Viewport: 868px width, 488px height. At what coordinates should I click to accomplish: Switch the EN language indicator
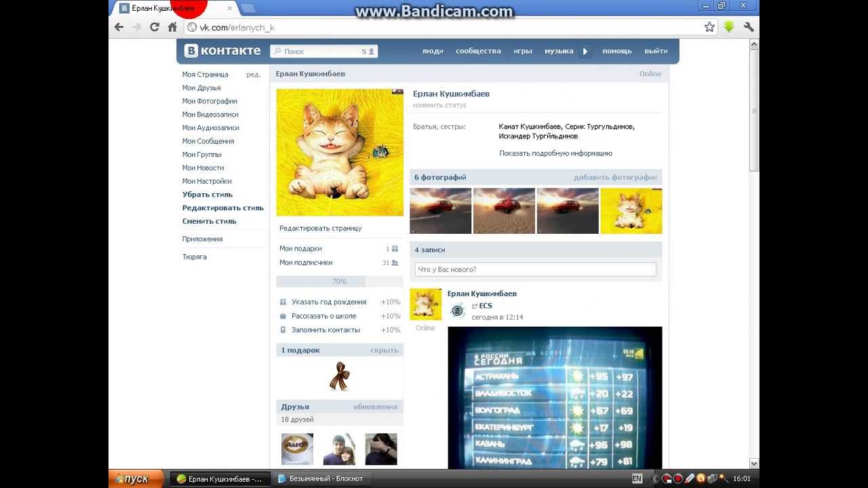coord(637,479)
